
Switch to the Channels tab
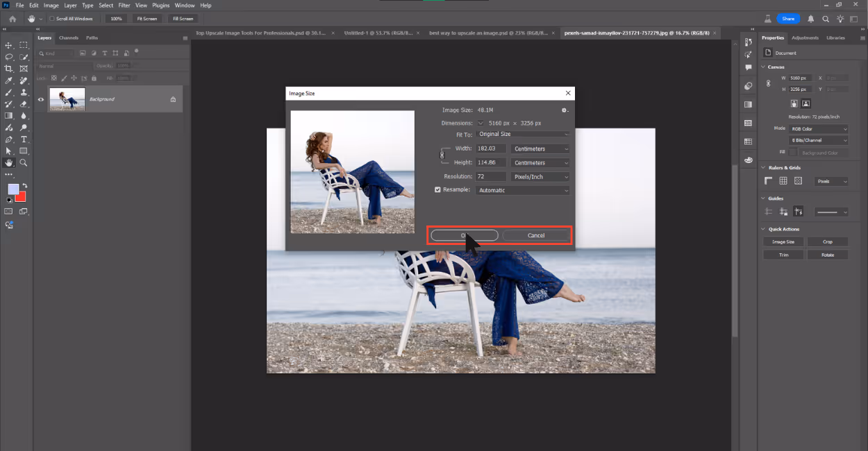(x=69, y=37)
